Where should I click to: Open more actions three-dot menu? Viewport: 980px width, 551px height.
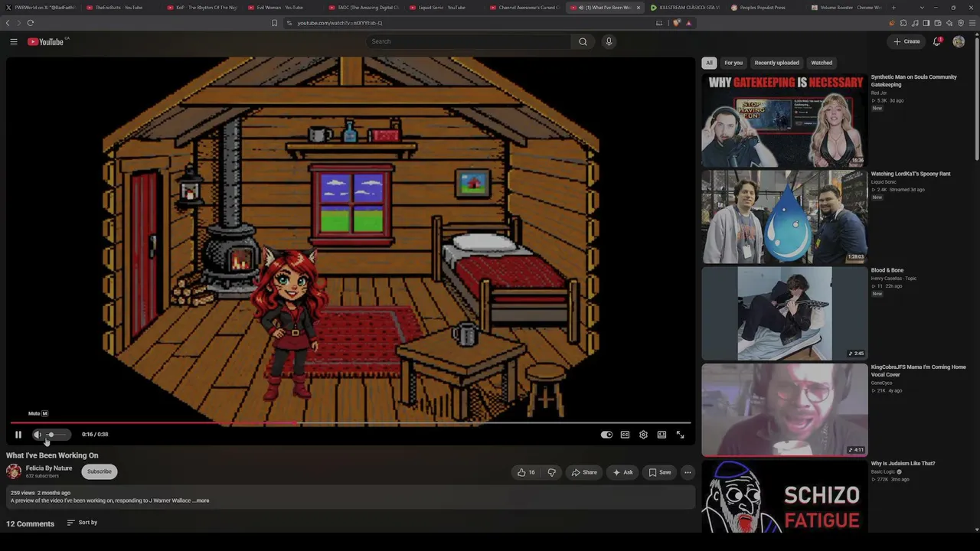(x=688, y=472)
